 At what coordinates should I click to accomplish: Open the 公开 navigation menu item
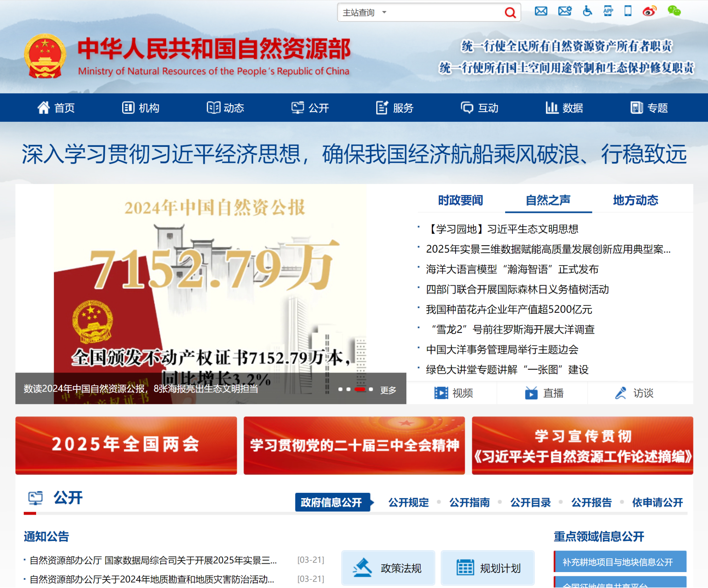point(310,108)
